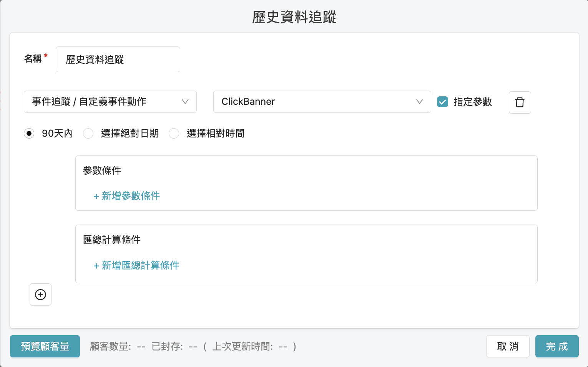Screen dimensions: 588x367
Task: Confirm settings with the 完成 button
Action: [557, 346]
